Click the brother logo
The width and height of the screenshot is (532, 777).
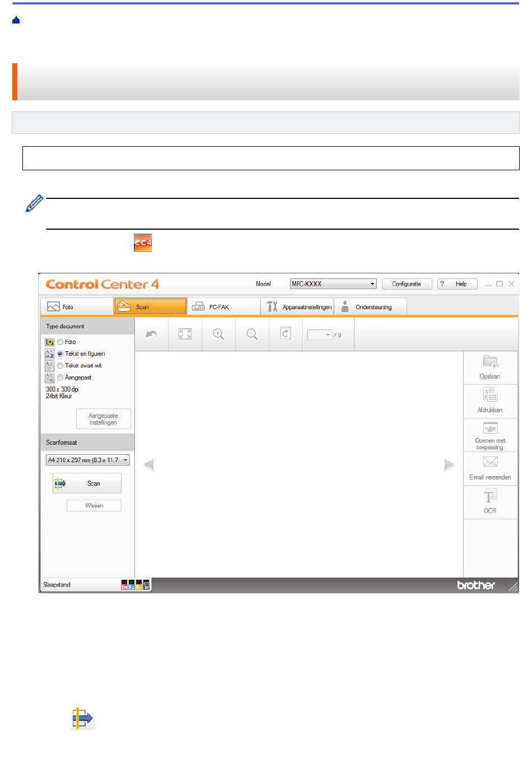476,585
